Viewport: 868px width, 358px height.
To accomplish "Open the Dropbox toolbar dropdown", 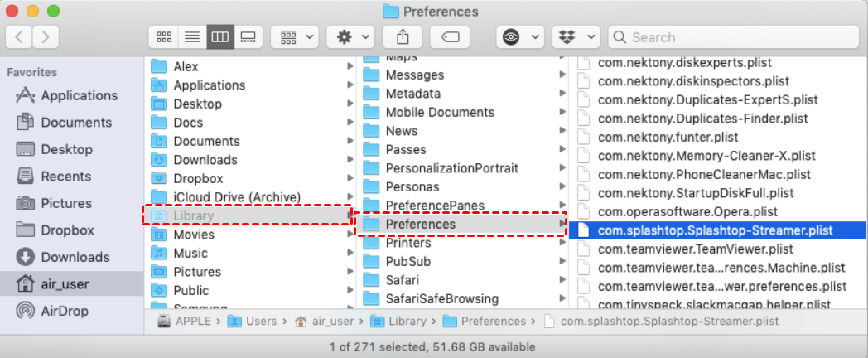I will point(577,37).
